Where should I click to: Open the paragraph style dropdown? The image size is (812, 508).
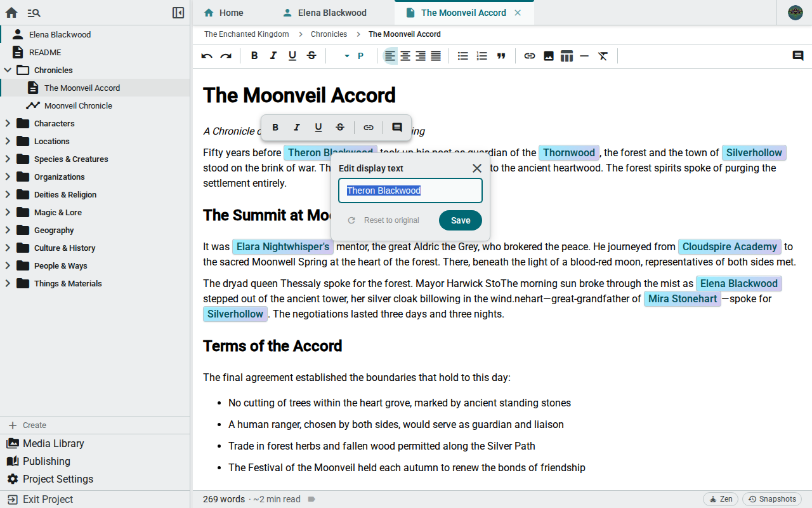pos(353,56)
